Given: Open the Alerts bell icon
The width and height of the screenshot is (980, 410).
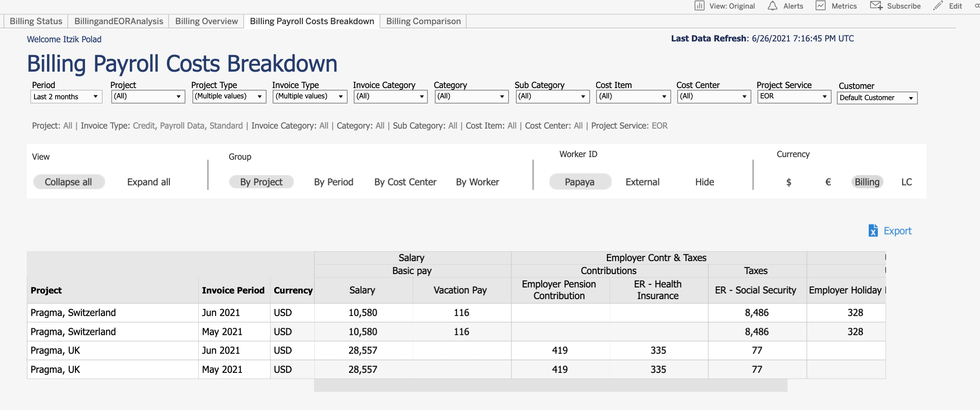Looking at the screenshot, I should [x=772, y=6].
